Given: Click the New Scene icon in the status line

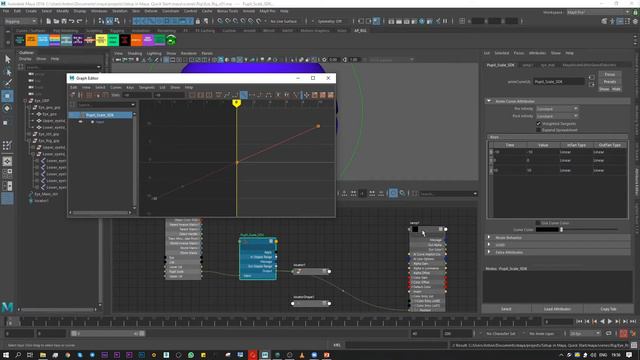Looking at the screenshot, I should click(x=48, y=21).
